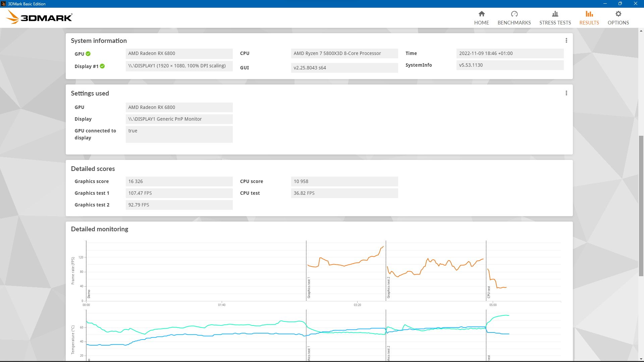This screenshot has height=362, width=644.
Task: Click CPU test marker on frame rate chart
Action: pos(488,292)
